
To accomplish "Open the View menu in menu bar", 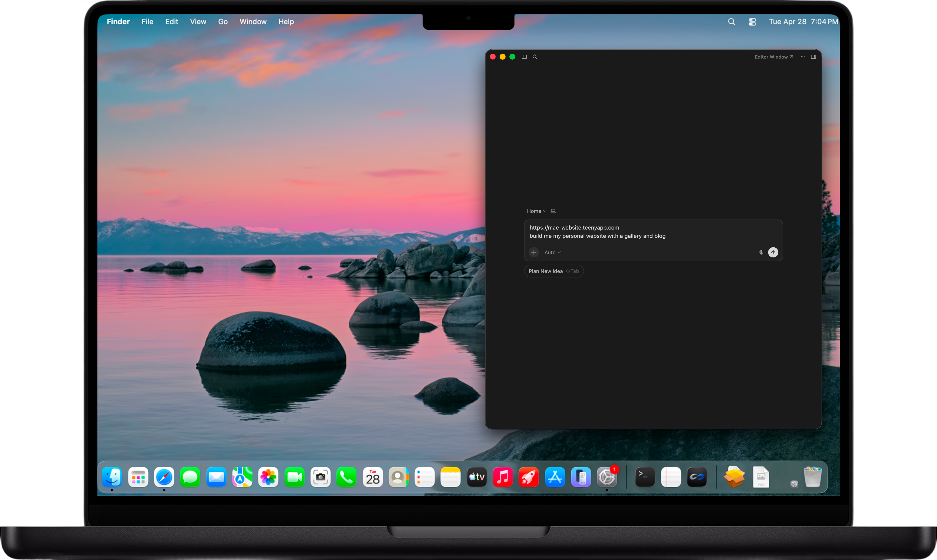I will tap(198, 22).
